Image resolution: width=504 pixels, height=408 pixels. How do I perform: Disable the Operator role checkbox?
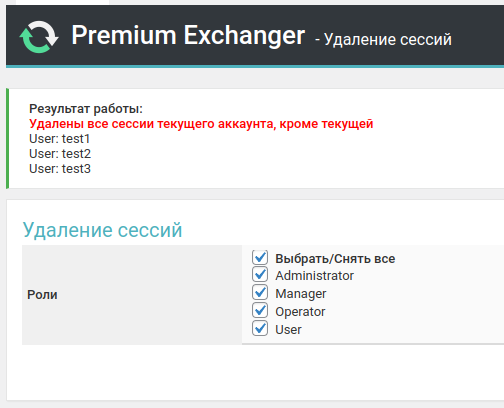pos(260,311)
